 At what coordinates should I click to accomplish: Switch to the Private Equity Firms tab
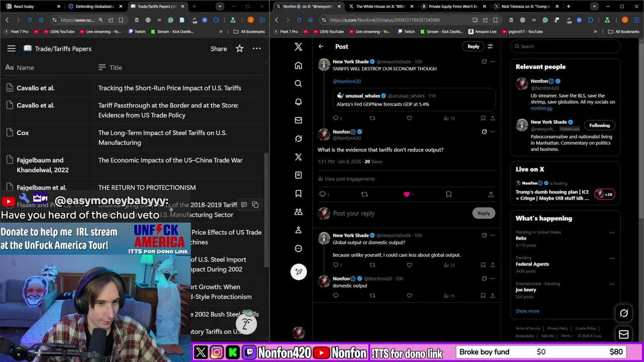(x=453, y=7)
